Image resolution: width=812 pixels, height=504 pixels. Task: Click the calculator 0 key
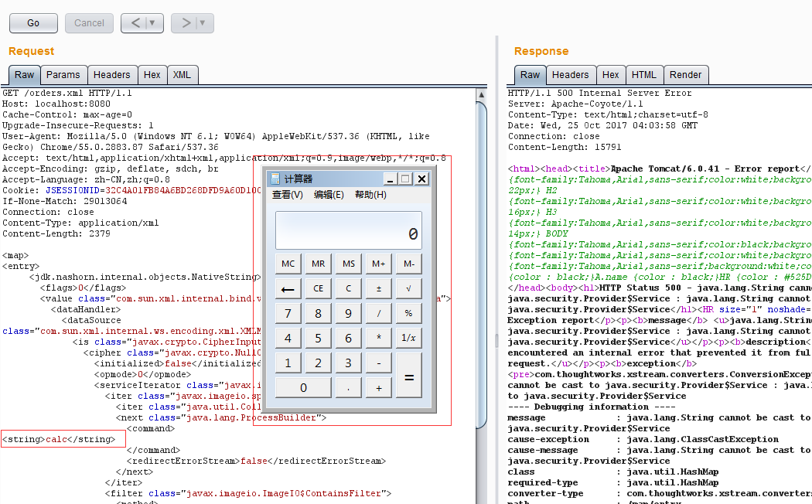303,388
